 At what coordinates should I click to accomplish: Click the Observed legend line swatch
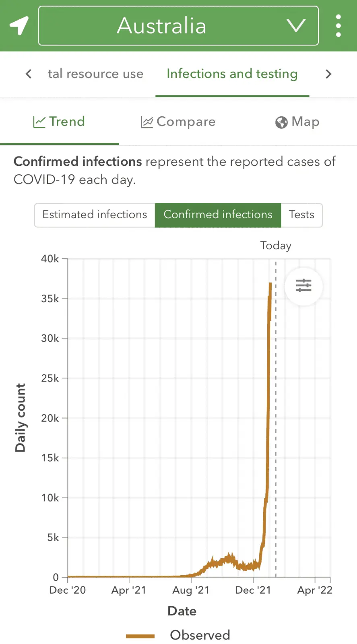(x=140, y=636)
